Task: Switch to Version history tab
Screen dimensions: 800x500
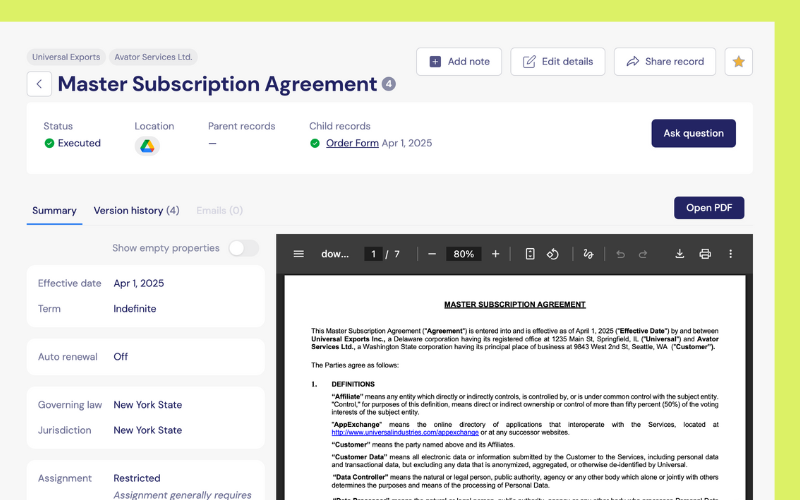Action: coord(136,211)
